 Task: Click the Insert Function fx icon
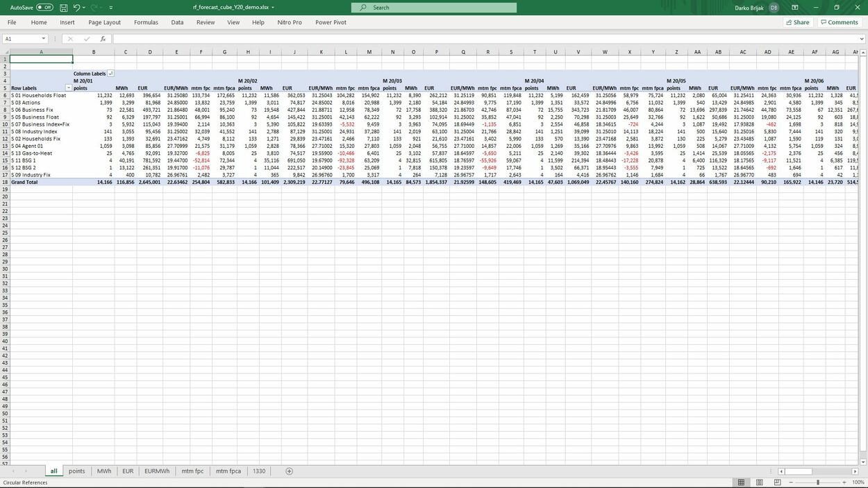103,39
